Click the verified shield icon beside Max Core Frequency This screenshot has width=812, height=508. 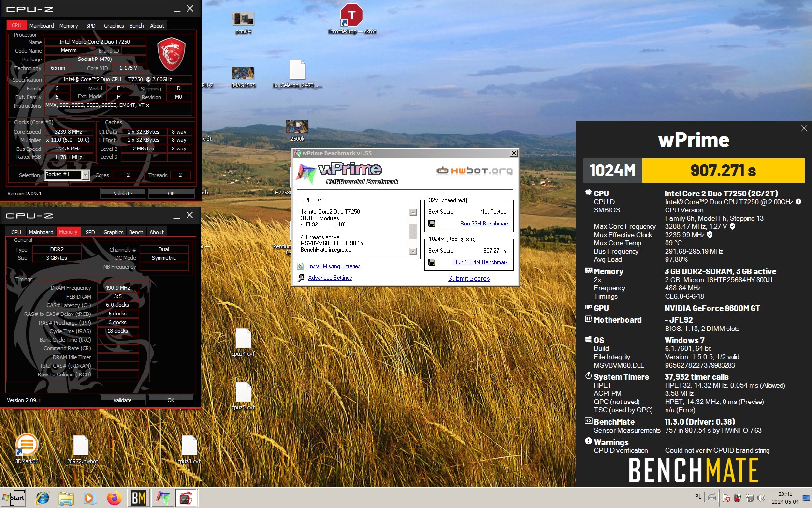point(733,226)
